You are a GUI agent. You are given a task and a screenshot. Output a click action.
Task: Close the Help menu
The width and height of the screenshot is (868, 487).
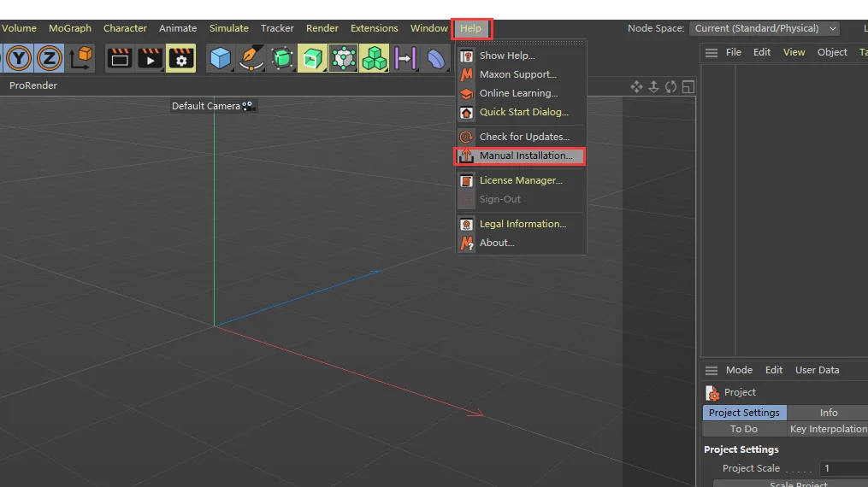coord(471,28)
